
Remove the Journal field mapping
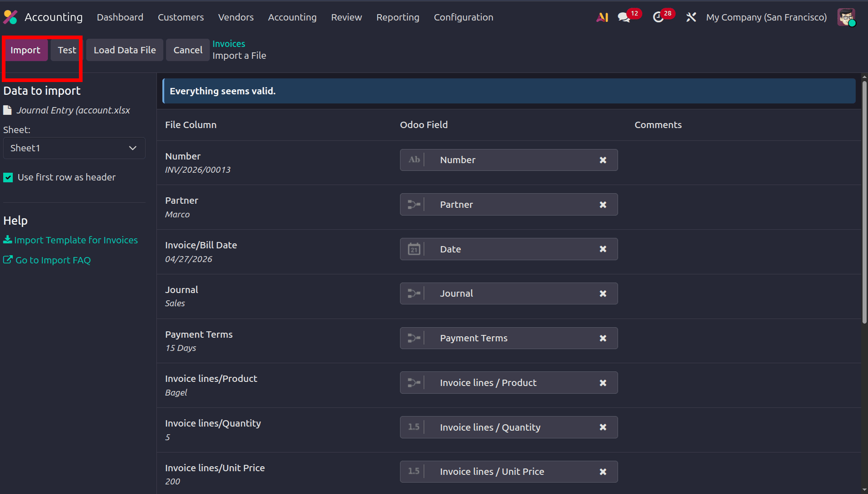(603, 293)
